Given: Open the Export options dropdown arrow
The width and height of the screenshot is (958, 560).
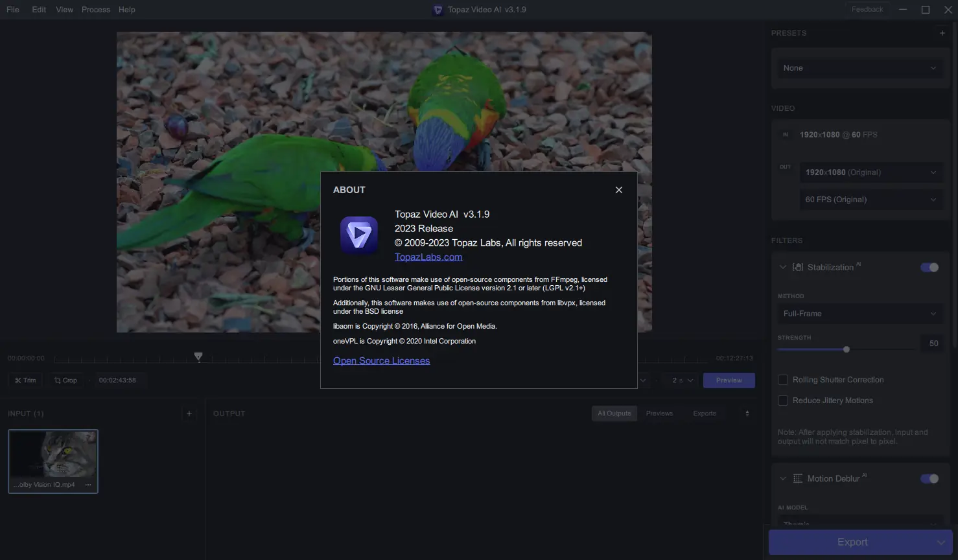Looking at the screenshot, I should (x=941, y=542).
